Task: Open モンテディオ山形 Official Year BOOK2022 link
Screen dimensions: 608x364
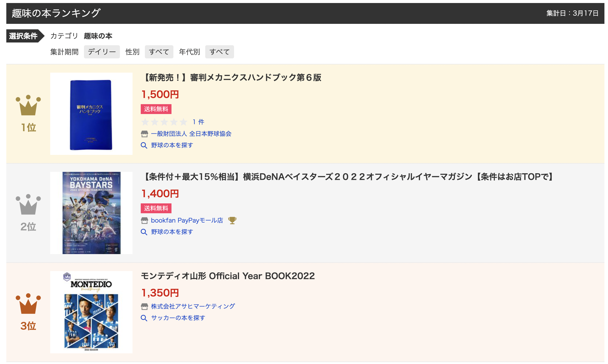Action: tap(228, 276)
